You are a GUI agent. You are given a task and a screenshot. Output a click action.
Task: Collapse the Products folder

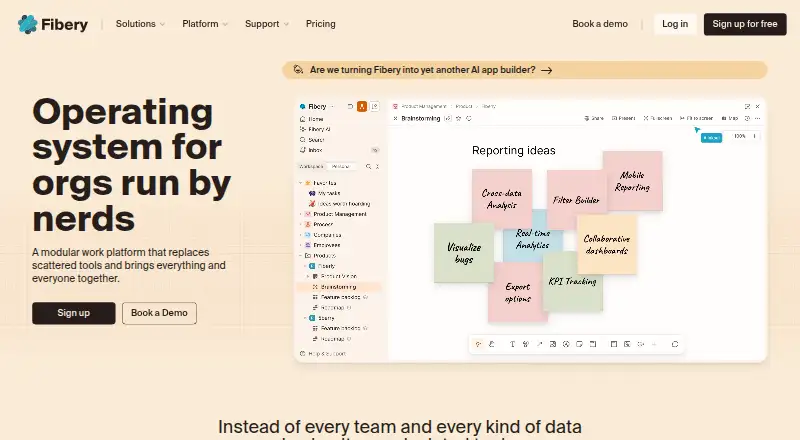(301, 256)
